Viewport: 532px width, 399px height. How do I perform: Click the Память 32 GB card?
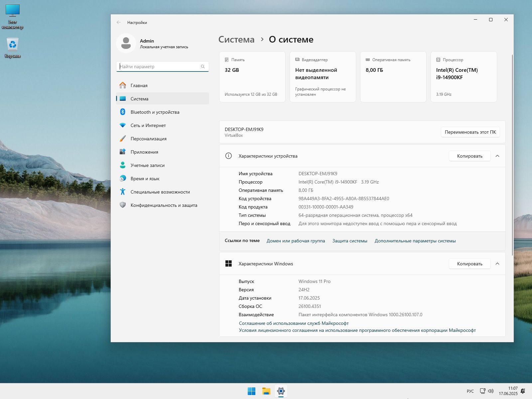click(252, 77)
